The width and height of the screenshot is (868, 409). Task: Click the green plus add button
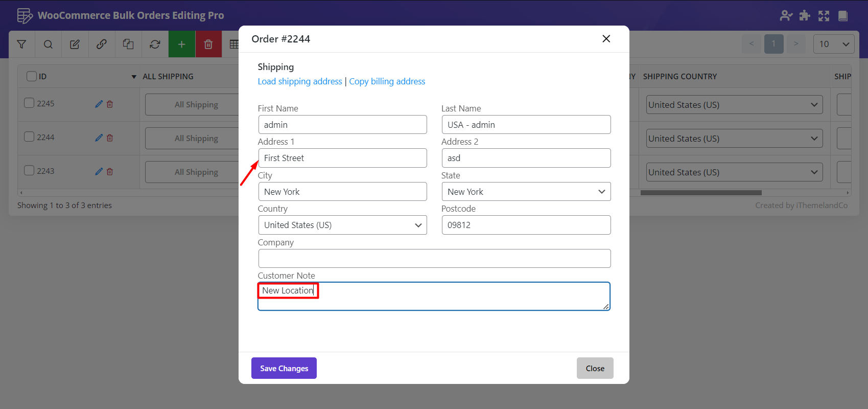pyautogui.click(x=181, y=44)
